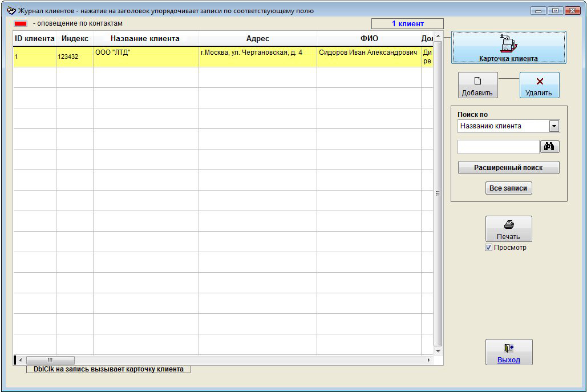Screen dimensions: 587x392
Task: Click Расширенный поиск button
Action: point(508,168)
